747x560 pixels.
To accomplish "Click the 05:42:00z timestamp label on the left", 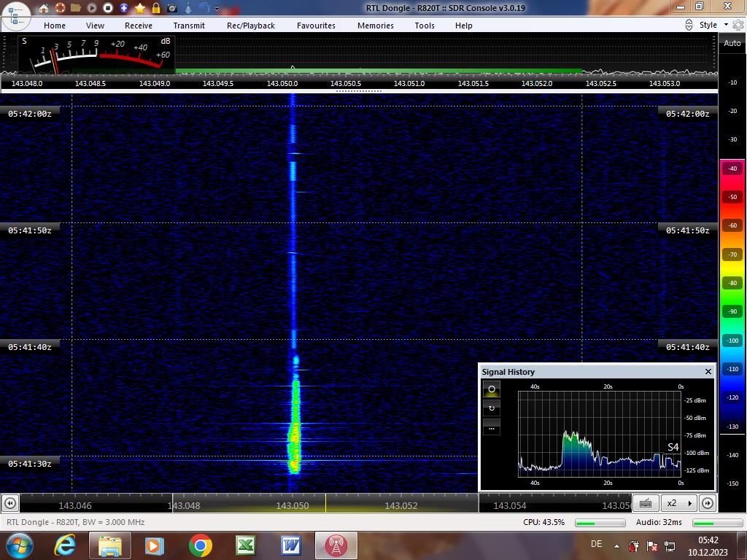I will coord(29,114).
